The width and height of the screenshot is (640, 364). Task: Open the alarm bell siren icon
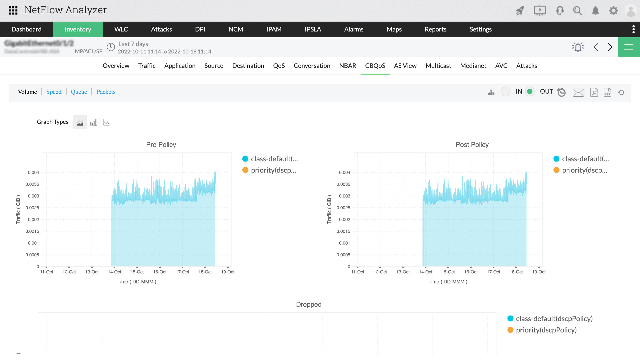point(578,47)
